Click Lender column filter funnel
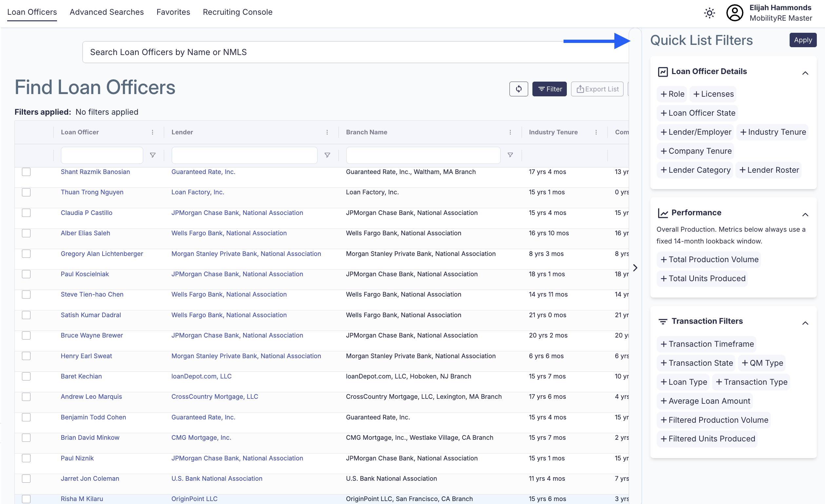 (x=327, y=155)
